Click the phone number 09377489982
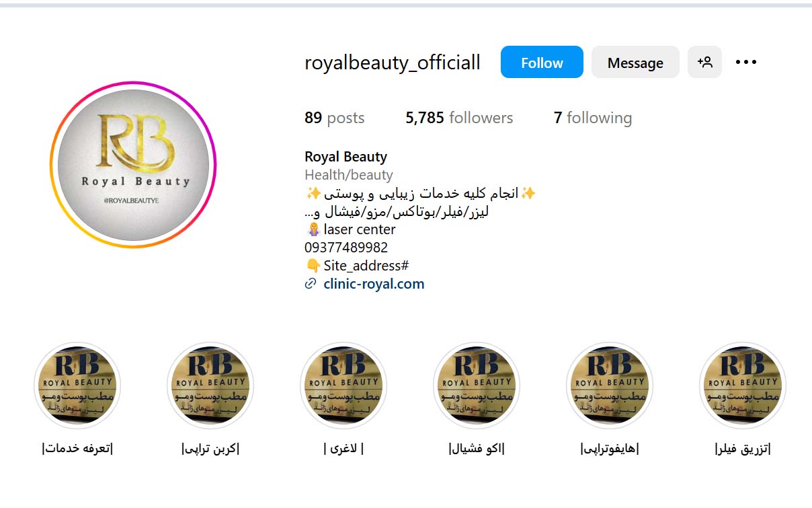Screen dimensions: 812x508 (x=346, y=247)
